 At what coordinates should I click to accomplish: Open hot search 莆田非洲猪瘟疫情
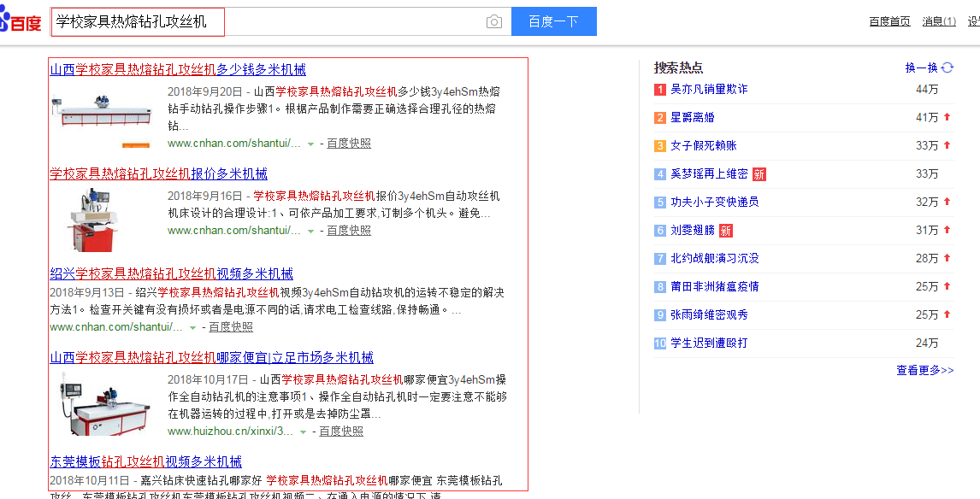tap(714, 287)
